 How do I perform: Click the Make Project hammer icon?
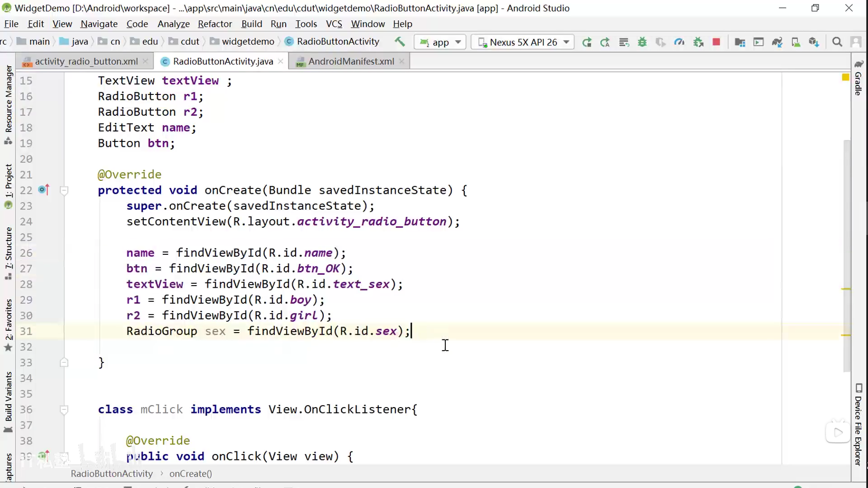[400, 42]
